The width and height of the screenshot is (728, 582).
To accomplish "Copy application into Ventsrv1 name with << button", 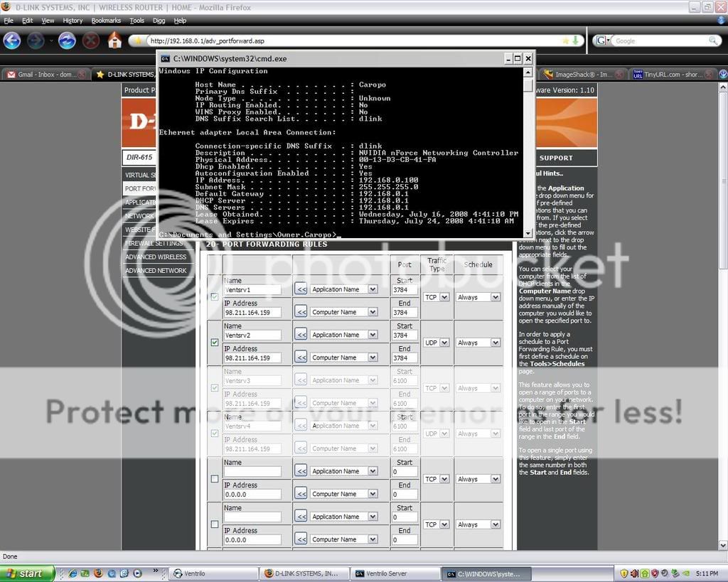I will (301, 289).
